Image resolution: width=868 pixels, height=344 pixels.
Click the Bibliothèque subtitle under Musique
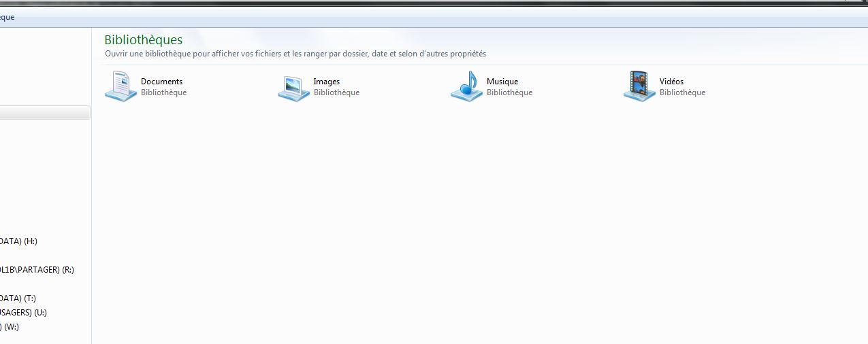[x=509, y=92]
